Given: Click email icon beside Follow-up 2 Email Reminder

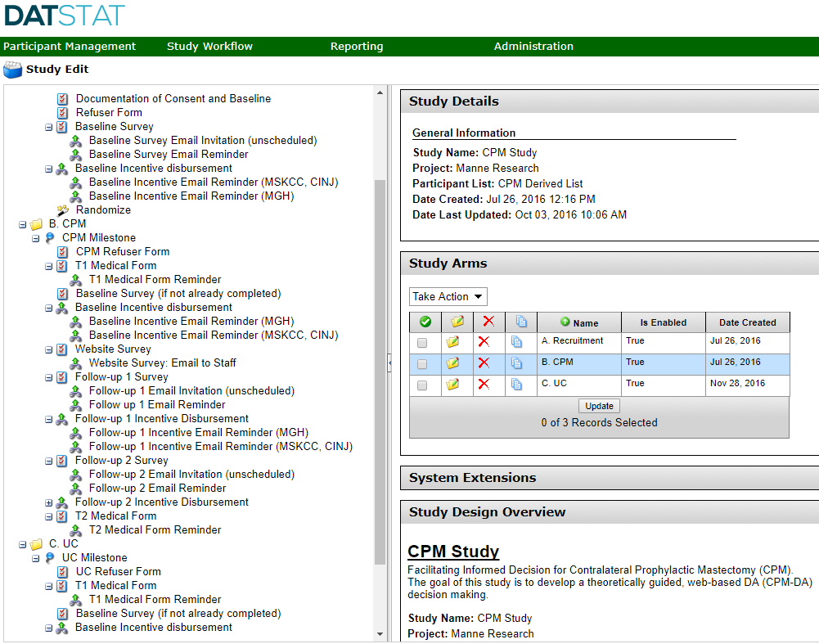Looking at the screenshot, I should (x=76, y=489).
